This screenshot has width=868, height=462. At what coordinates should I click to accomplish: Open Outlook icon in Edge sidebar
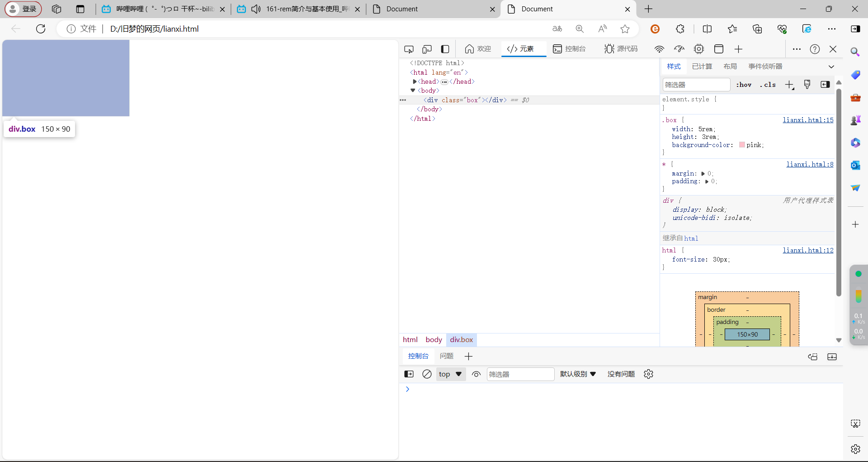pyautogui.click(x=855, y=165)
